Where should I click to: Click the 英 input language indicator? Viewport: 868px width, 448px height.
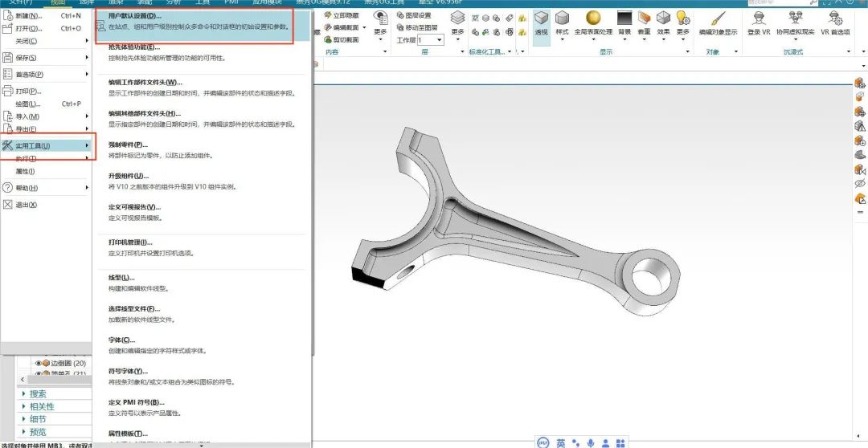click(x=561, y=443)
